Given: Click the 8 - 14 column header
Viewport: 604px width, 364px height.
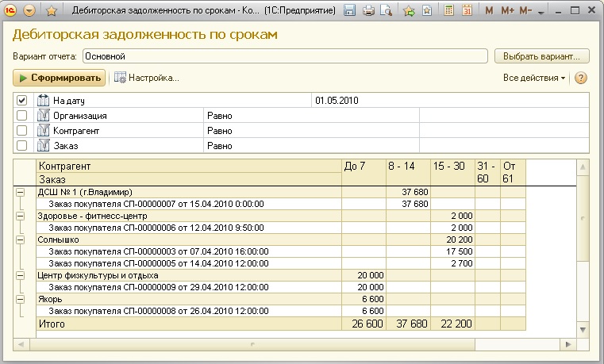Looking at the screenshot, I should 408,172.
